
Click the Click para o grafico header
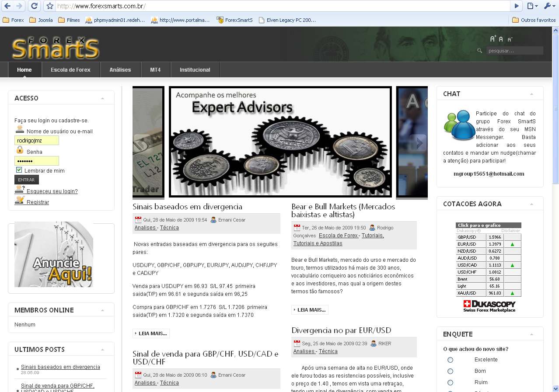coord(489,225)
